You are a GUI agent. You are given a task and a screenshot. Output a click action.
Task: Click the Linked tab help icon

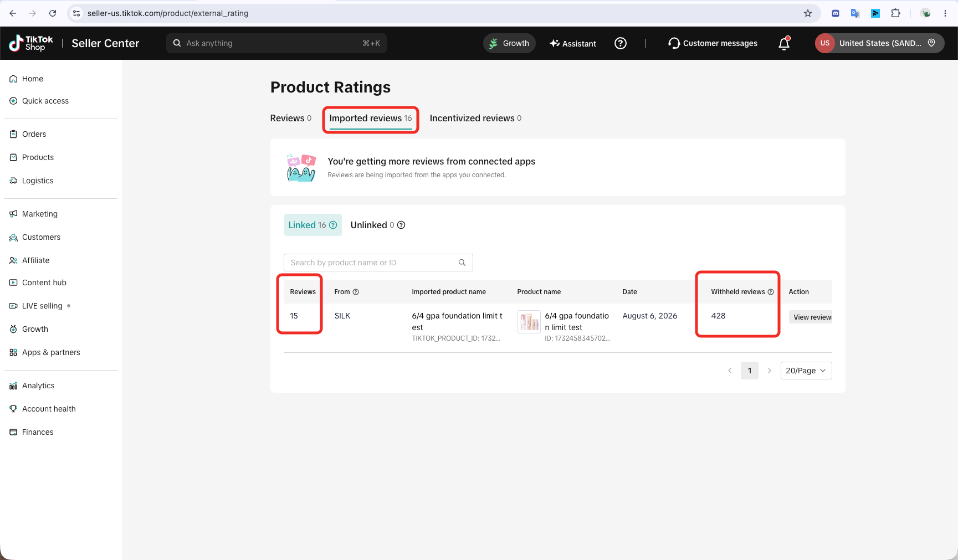pos(333,225)
